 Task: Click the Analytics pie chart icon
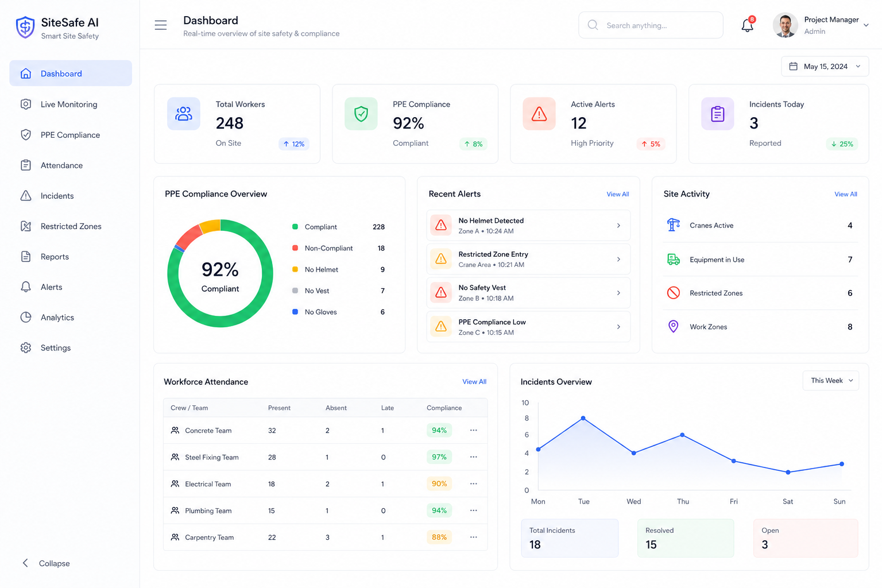click(26, 318)
